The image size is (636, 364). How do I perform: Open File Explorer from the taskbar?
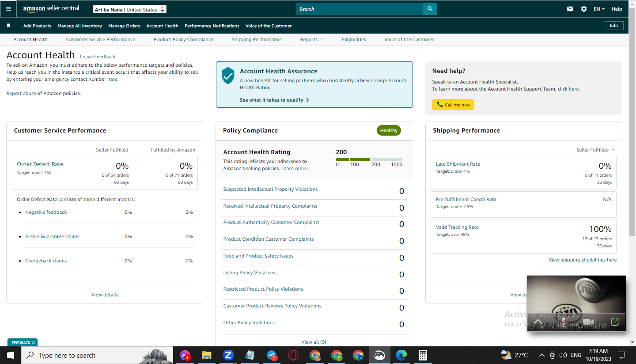click(x=206, y=355)
